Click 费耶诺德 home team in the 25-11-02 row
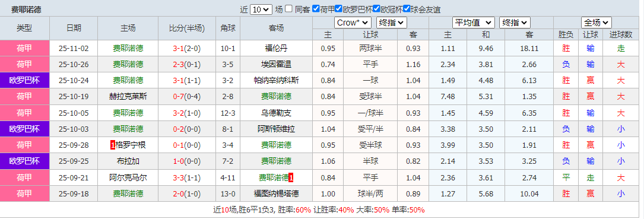 pos(128,49)
